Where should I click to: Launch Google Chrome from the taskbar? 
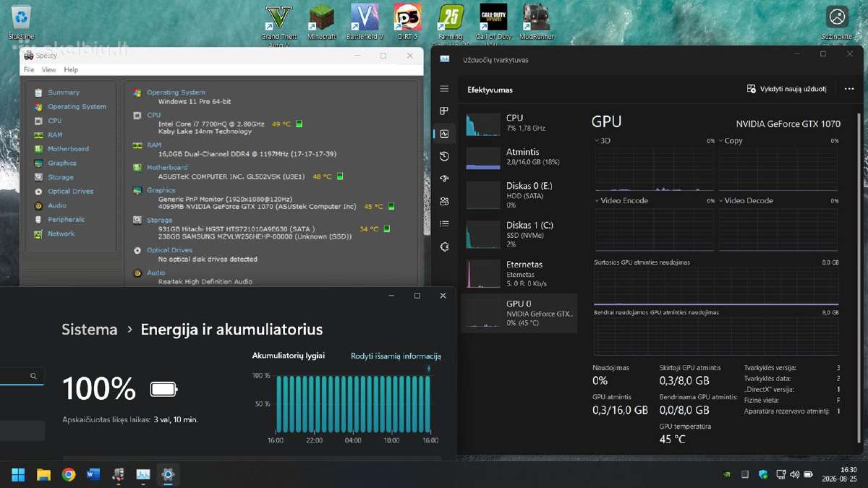point(69,475)
